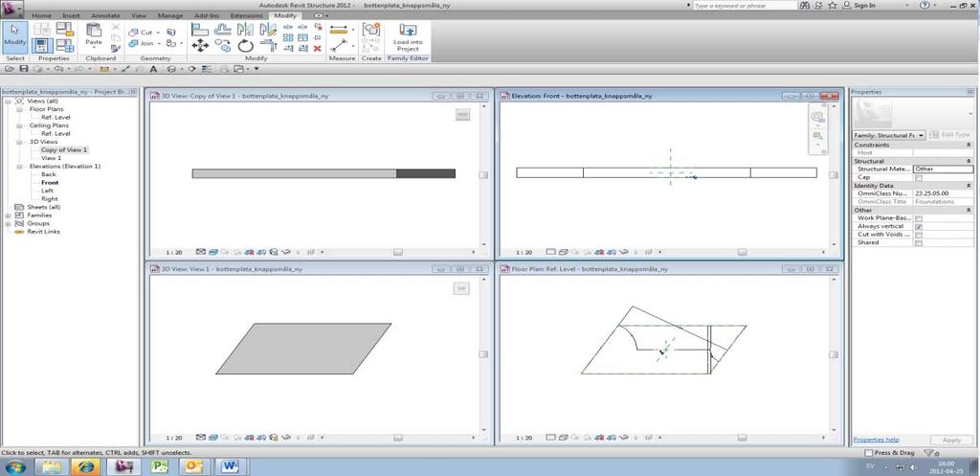Toggle the Cap checkbox
Viewport: 980px width, 476px height.
[x=918, y=177]
